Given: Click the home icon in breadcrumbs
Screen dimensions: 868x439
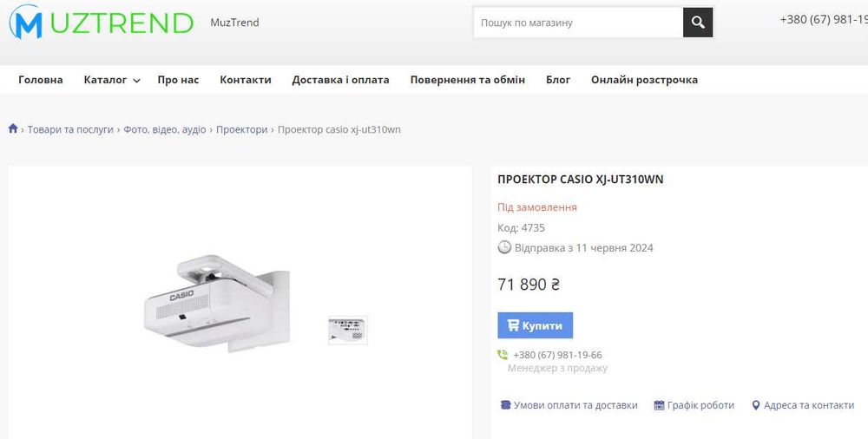Looking at the screenshot, I should pos(13,129).
